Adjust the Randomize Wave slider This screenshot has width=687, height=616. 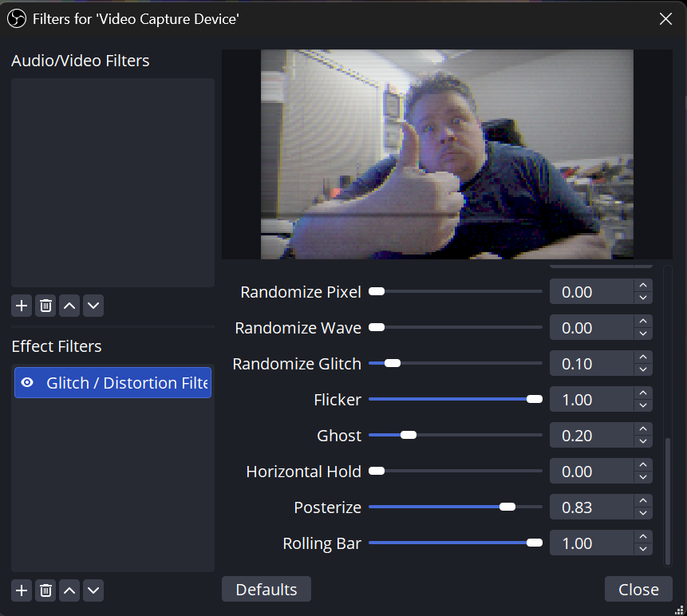pyautogui.click(x=456, y=327)
